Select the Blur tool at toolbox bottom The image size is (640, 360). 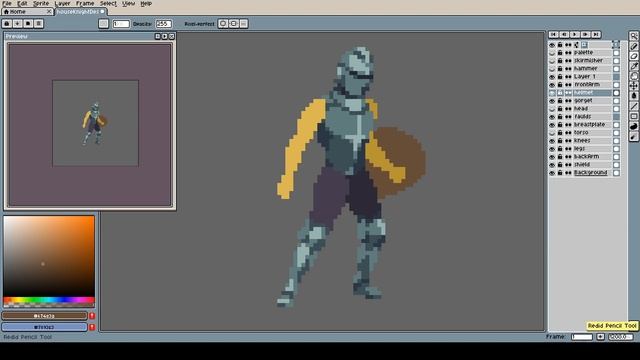[633, 137]
